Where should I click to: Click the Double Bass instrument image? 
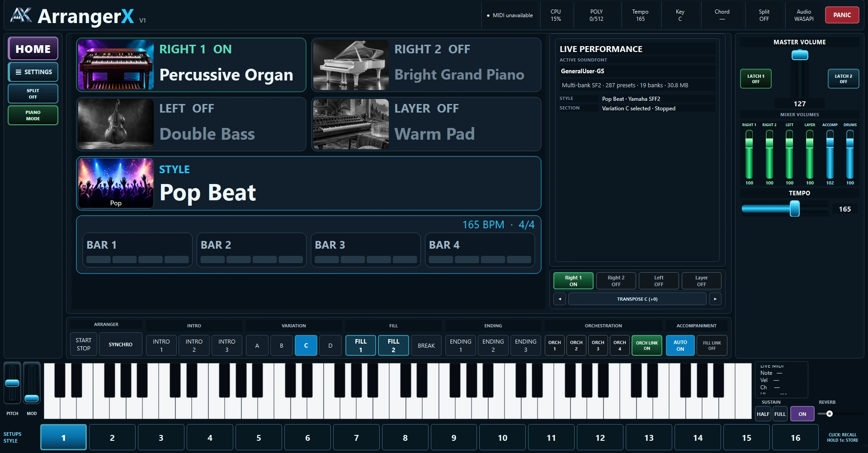(116, 124)
